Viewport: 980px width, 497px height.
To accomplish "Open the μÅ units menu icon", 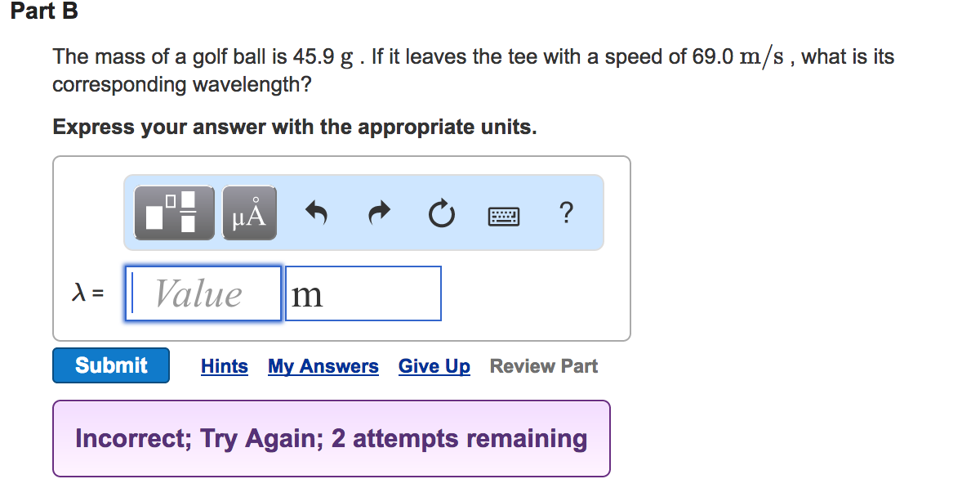I will pyautogui.click(x=249, y=213).
